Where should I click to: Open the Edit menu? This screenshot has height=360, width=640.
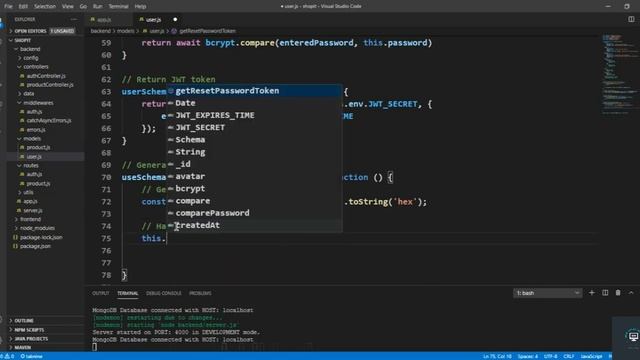click(x=23, y=6)
